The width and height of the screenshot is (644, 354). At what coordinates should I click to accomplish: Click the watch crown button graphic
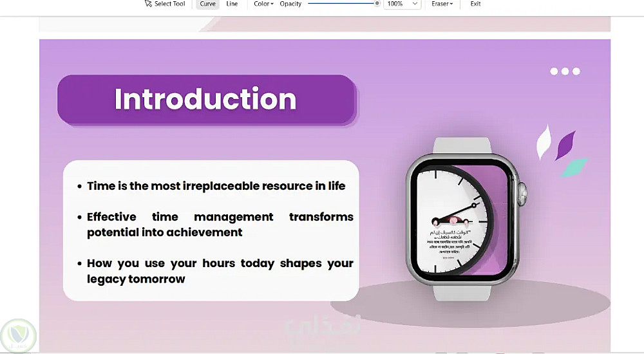522,194
